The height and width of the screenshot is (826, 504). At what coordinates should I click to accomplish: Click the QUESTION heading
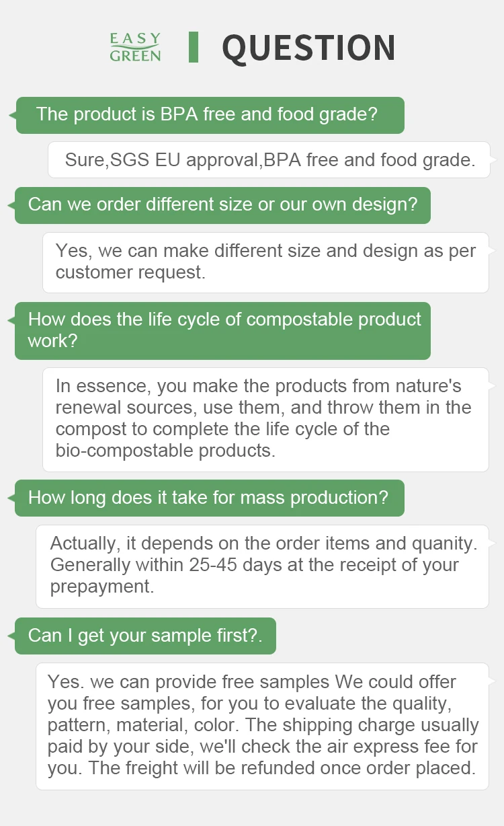308,48
